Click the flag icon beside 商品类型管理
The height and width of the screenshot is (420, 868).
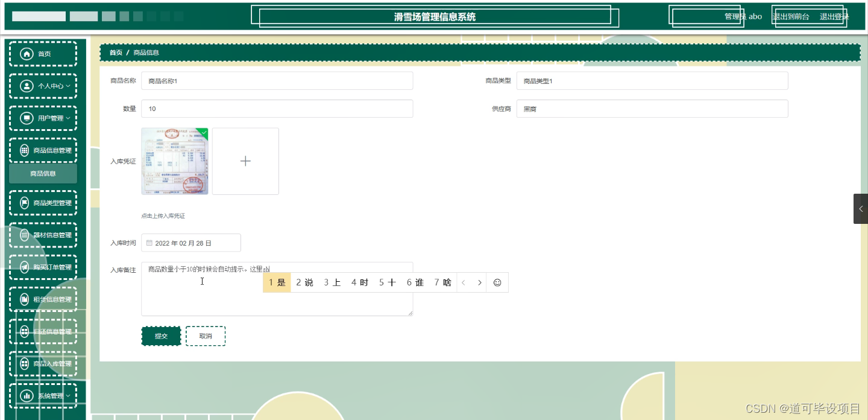[25, 203]
